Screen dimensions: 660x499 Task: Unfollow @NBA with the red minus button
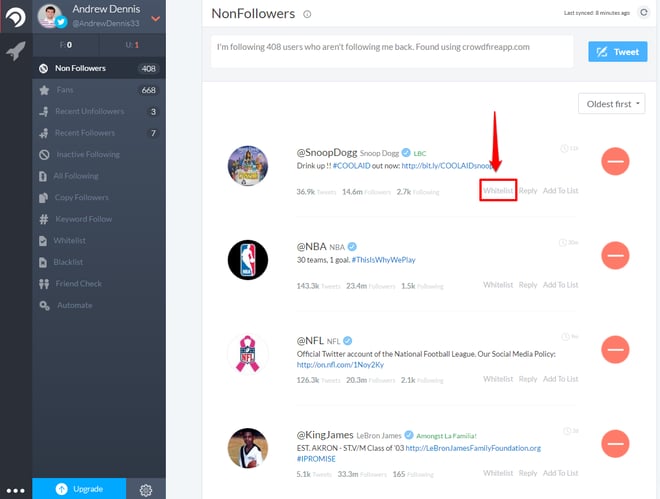[615, 255]
